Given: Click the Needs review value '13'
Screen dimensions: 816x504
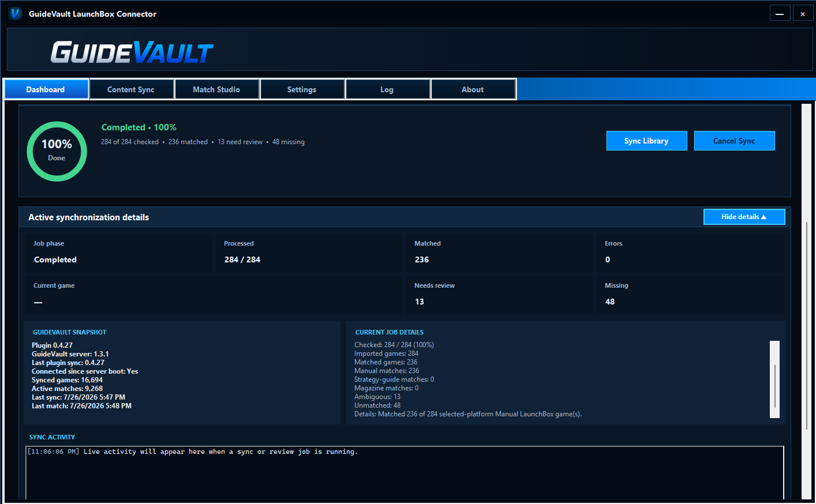Looking at the screenshot, I should [x=420, y=302].
